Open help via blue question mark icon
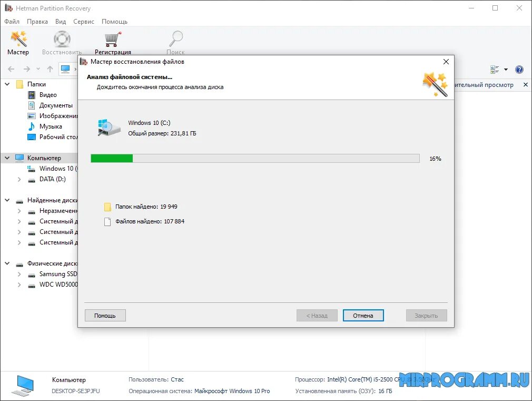The image size is (532, 401). pyautogui.click(x=519, y=70)
